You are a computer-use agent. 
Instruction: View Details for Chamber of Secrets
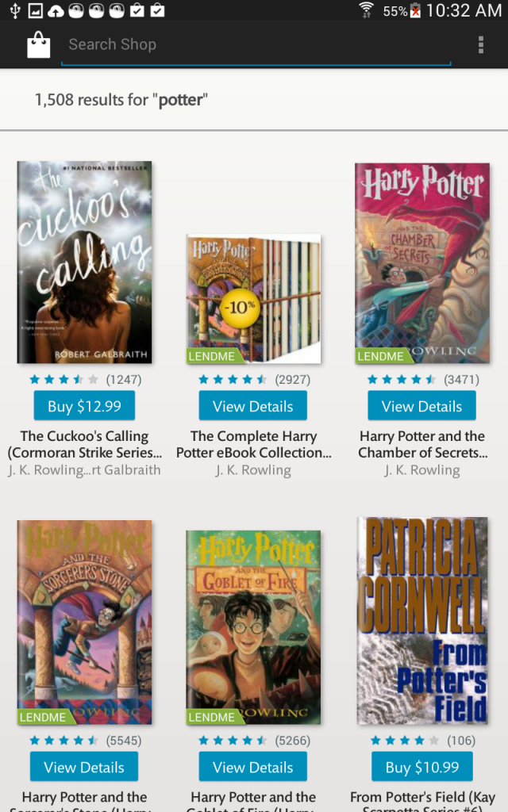tap(422, 406)
